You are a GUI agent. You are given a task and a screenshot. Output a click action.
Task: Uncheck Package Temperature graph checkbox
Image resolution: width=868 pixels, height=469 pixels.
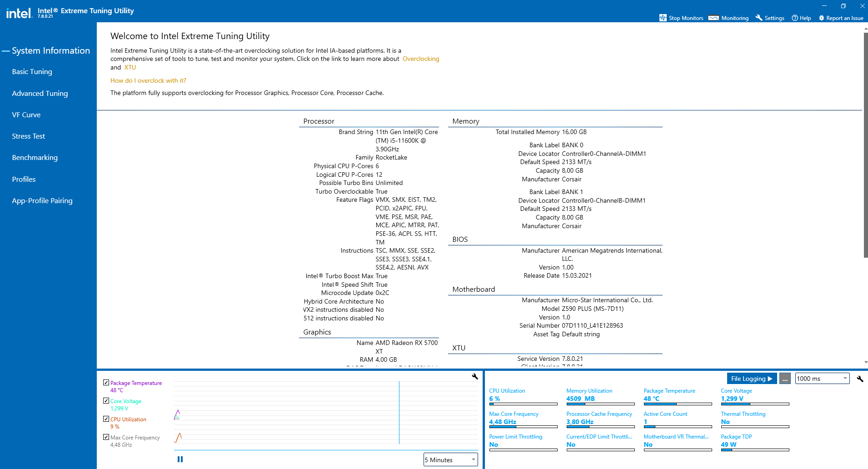[x=106, y=383]
